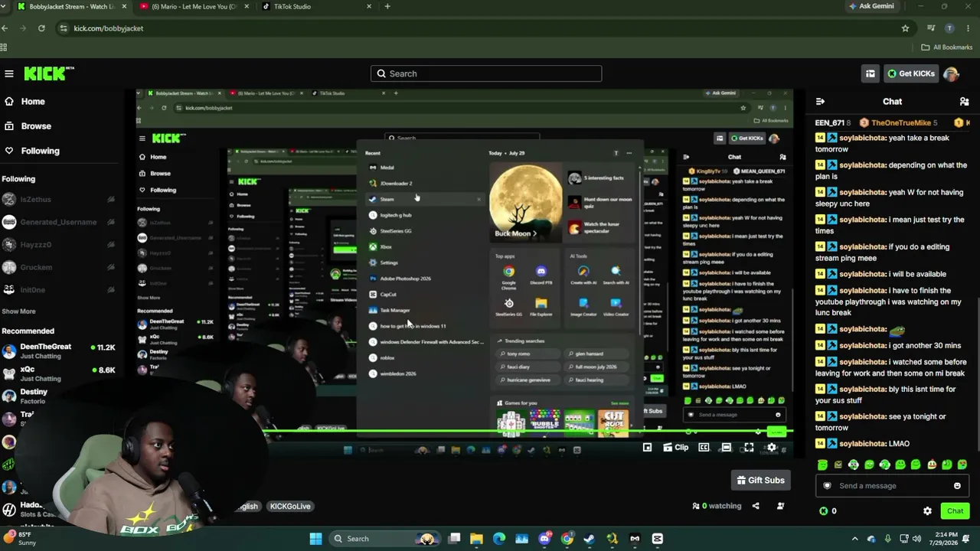Screen dimensions: 980x551
Task: Open the chat users list icon
Action: pos(964,101)
